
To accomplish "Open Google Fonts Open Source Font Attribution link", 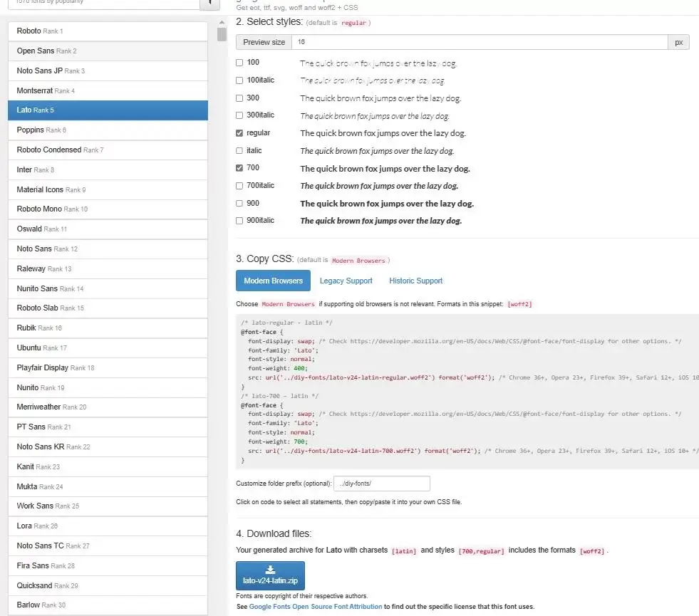I will [316, 607].
